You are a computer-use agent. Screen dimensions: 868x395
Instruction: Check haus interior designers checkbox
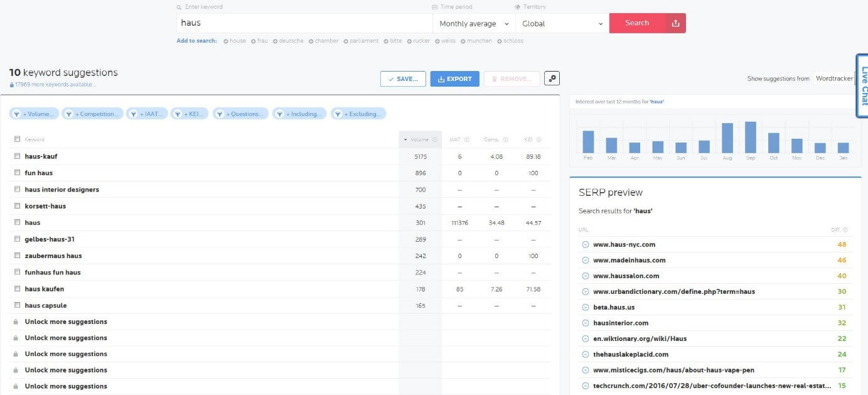pyautogui.click(x=17, y=189)
